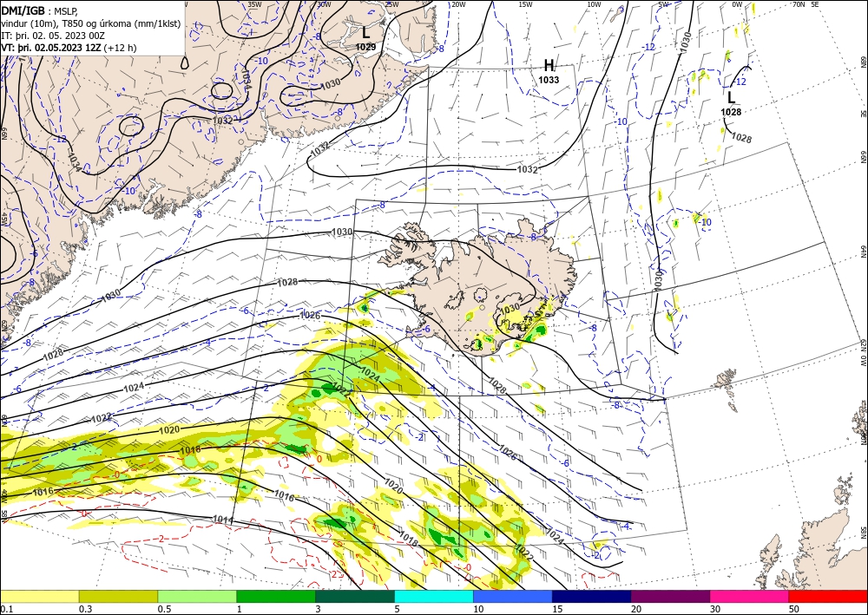Click the '25W' longitude label at top
Viewport: 868px width, 615px height.
pos(391,4)
